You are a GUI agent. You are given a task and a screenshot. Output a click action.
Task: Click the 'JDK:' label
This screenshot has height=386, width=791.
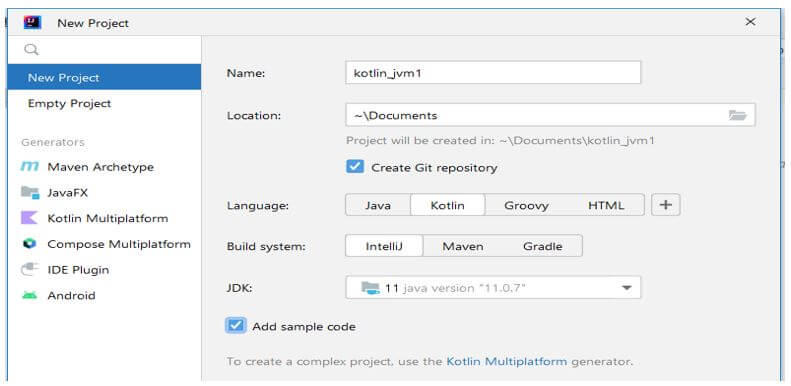tap(239, 288)
